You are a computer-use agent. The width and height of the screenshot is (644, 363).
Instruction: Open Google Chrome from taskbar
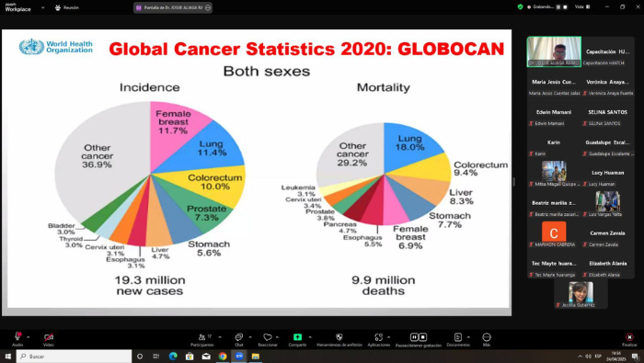[223, 356]
